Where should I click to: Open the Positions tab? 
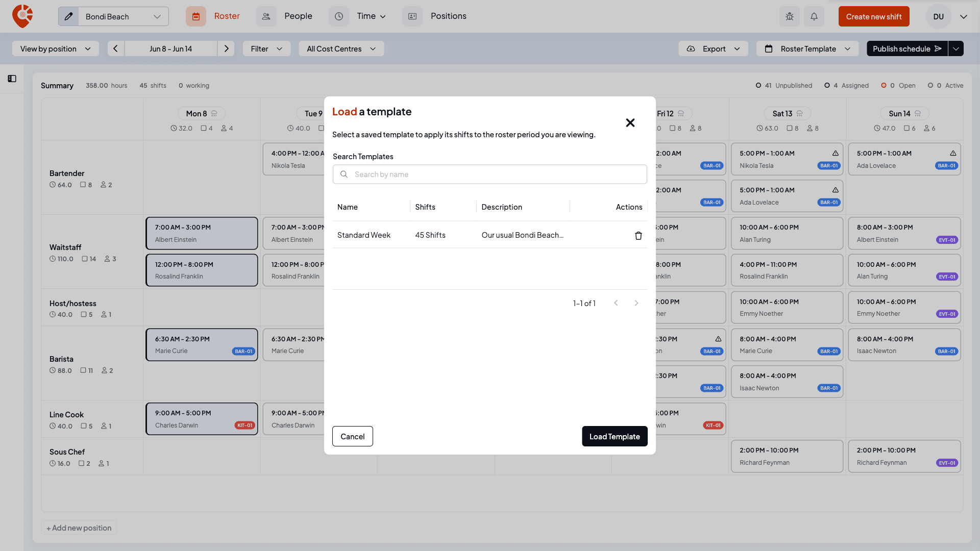[448, 16]
